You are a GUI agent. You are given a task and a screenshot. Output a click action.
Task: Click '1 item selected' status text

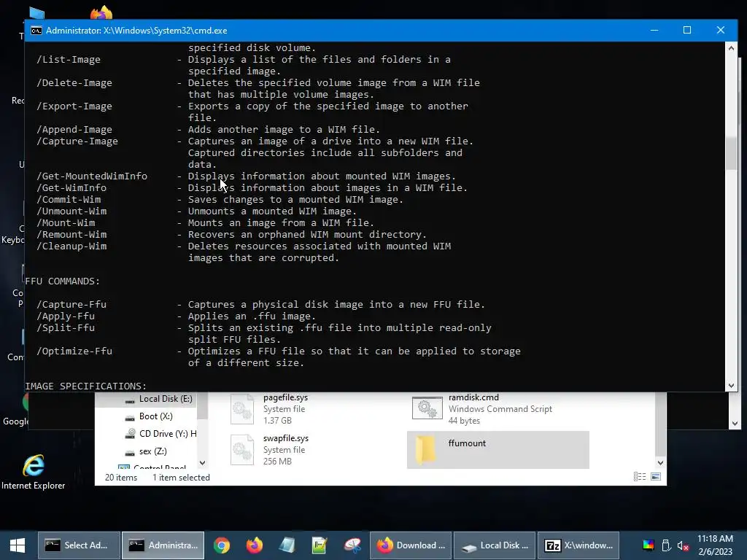click(181, 478)
